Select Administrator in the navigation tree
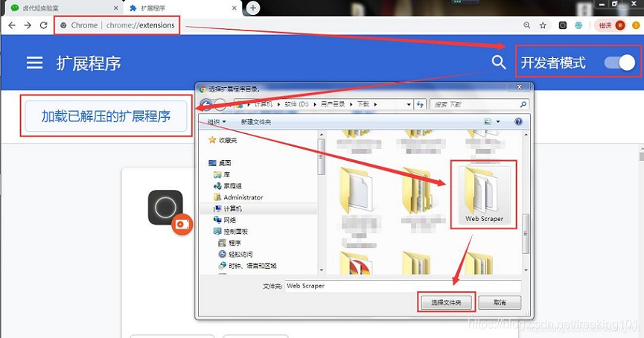Viewport: 644px width, 338px height. coord(239,197)
